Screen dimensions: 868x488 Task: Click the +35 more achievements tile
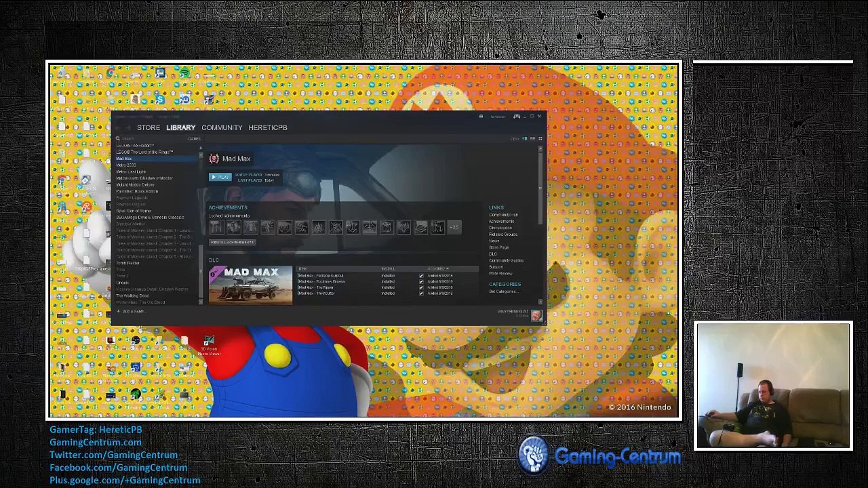pos(454,227)
